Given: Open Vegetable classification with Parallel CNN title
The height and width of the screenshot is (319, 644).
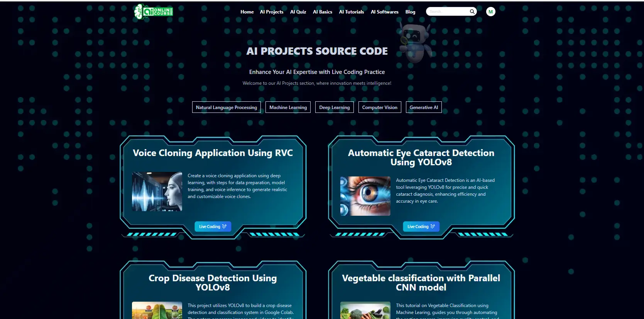Looking at the screenshot, I should 421,283.
